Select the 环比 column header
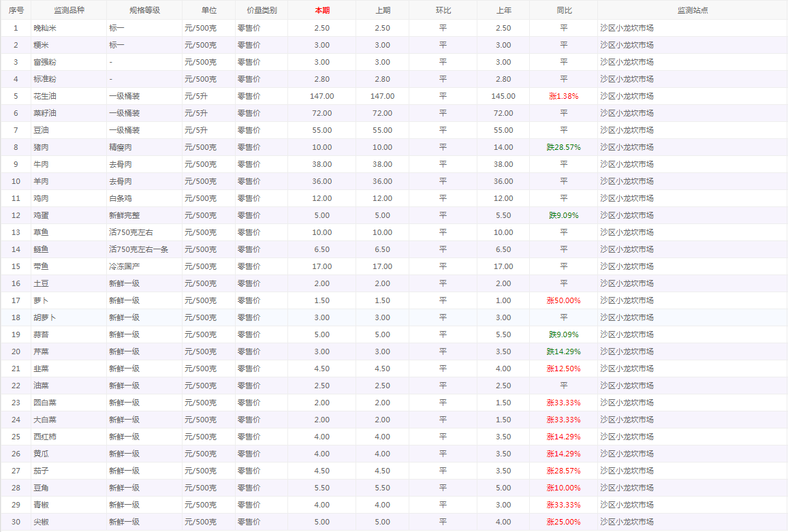This screenshot has height=532, width=788. point(443,10)
